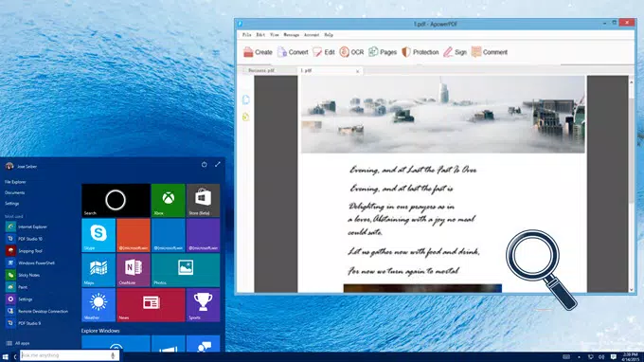Open the Pages tool in ApowerPDF

383,52
